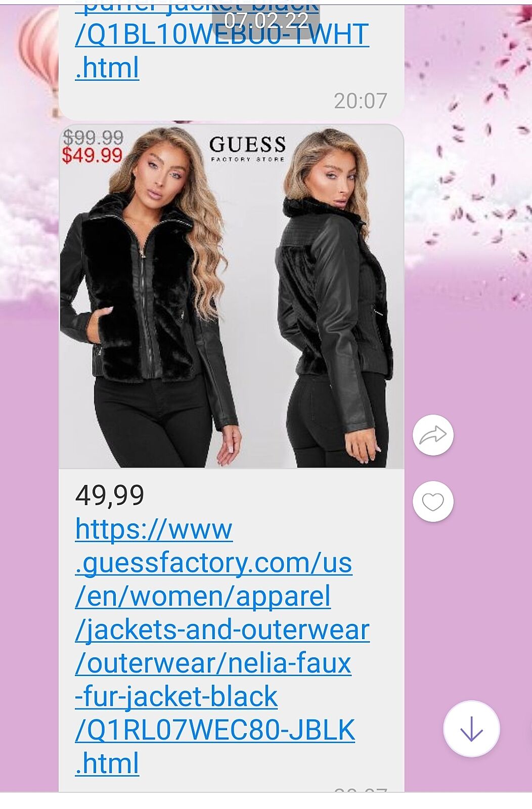Click the GUESS Factory Store logo in photo
Image resolution: width=532 pixels, height=809 pixels.
[248, 149]
